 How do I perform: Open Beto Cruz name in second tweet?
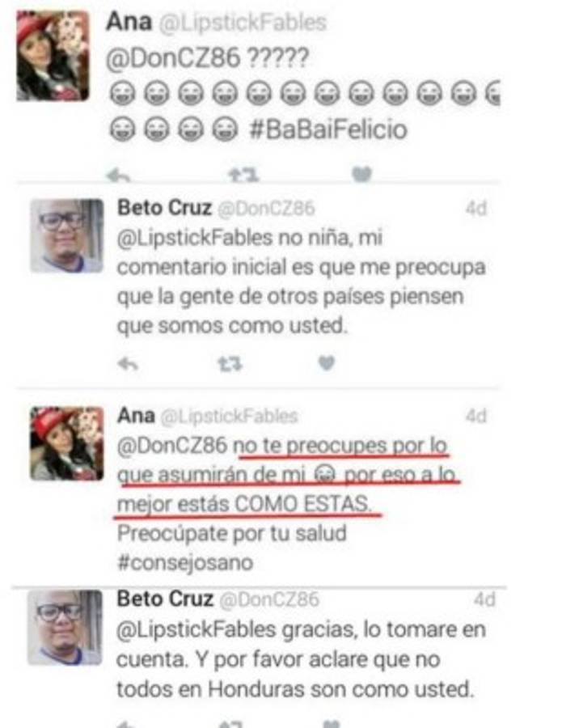[x=164, y=208]
